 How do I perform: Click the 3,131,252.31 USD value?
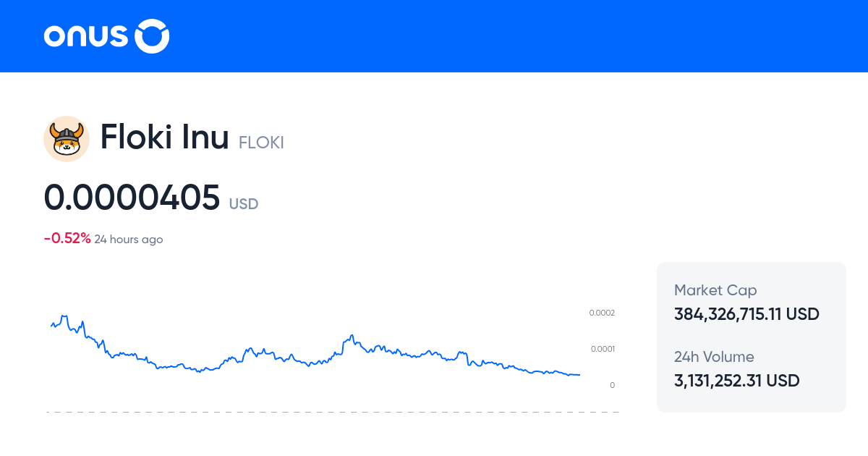pyautogui.click(x=736, y=381)
